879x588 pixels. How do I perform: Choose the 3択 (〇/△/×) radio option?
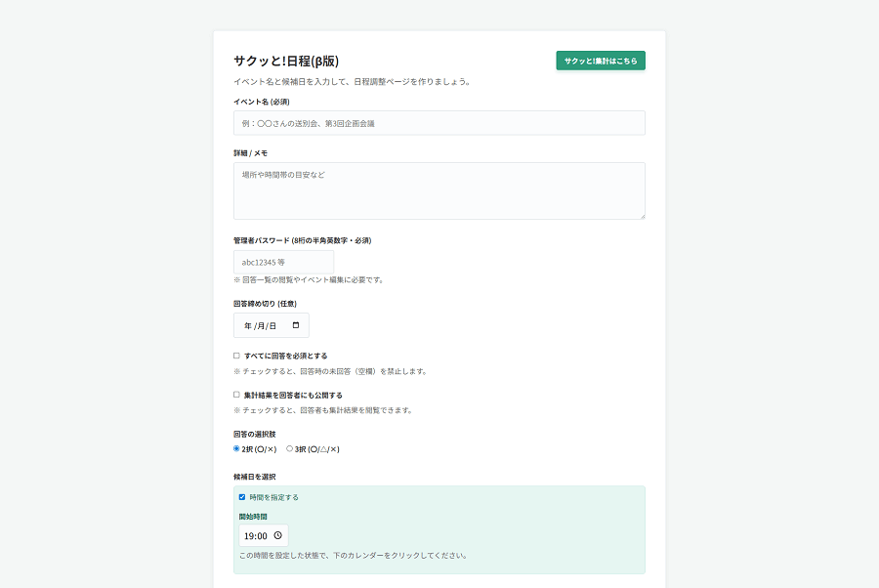click(289, 449)
